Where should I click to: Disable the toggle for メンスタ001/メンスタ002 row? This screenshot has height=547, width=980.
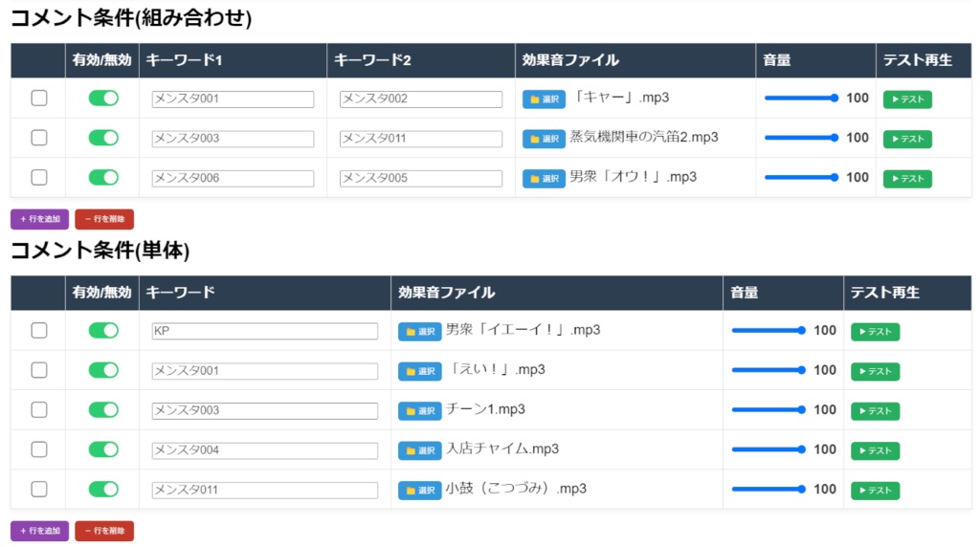click(103, 98)
